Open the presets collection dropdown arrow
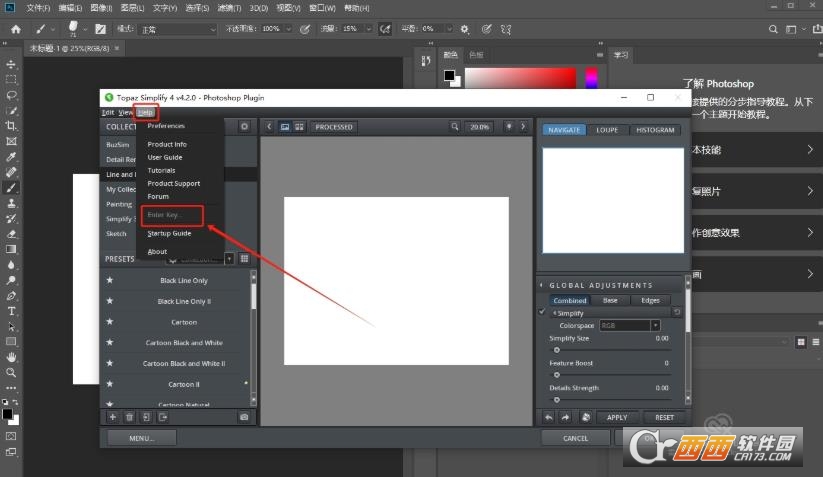The width and height of the screenshot is (823, 477). pos(229,258)
